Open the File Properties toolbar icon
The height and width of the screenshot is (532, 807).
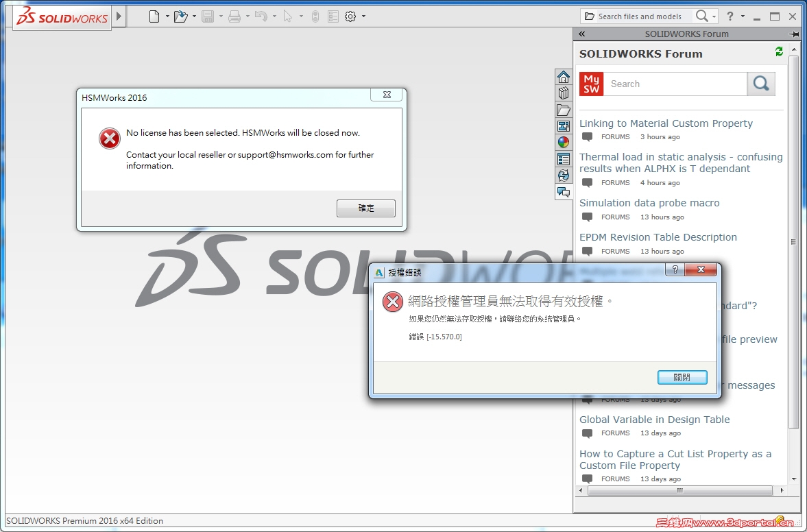(x=333, y=16)
